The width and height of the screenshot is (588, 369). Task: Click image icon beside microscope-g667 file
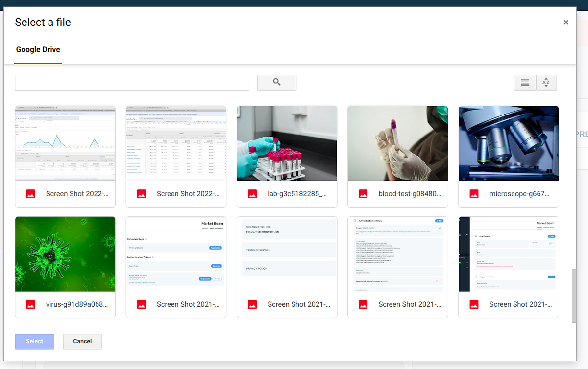pos(473,194)
